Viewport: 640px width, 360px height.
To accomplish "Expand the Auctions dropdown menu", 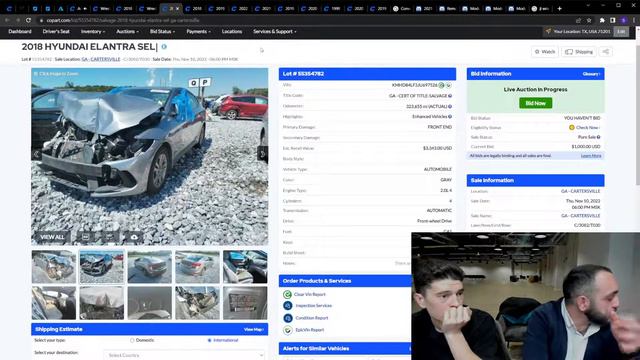I will pyautogui.click(x=127, y=31).
